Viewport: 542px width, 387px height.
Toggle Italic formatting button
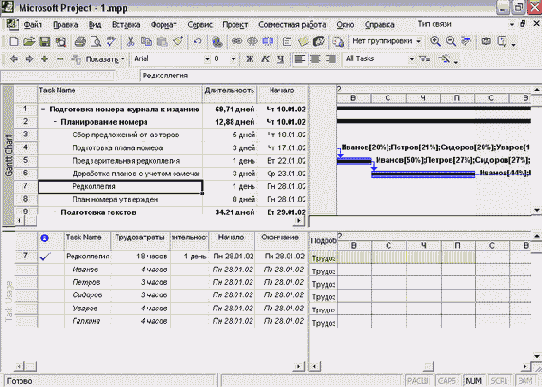click(x=265, y=59)
